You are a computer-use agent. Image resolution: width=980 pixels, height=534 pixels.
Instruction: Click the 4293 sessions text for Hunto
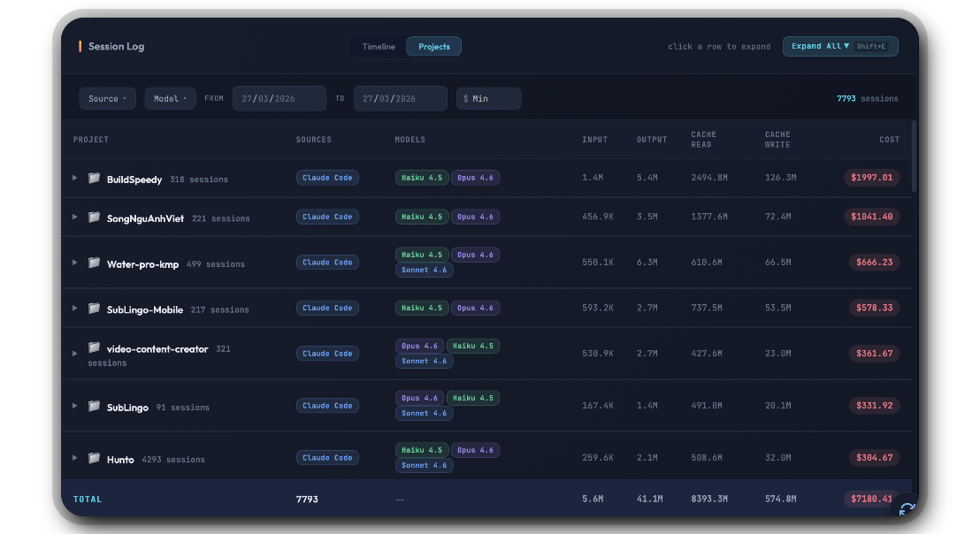[x=173, y=460]
